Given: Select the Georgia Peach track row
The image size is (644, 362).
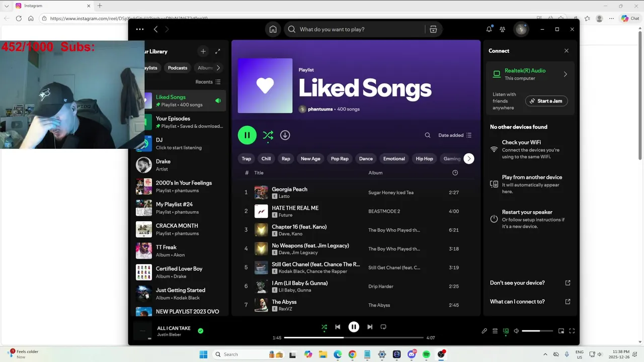Looking at the screenshot, I should pos(355,193).
